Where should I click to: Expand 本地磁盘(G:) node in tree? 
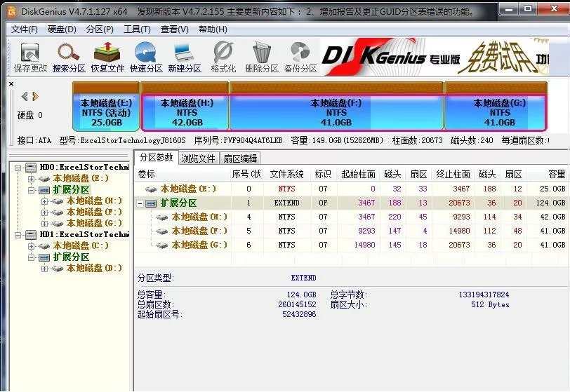click(44, 224)
